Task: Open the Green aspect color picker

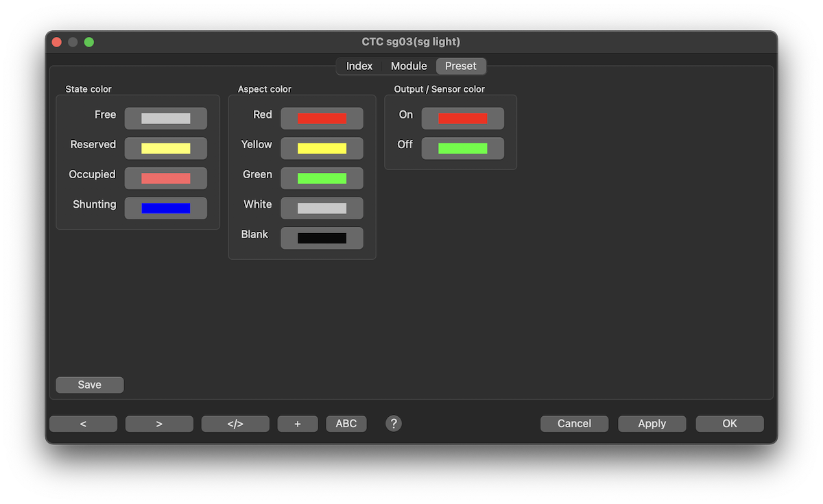Action: point(322,178)
